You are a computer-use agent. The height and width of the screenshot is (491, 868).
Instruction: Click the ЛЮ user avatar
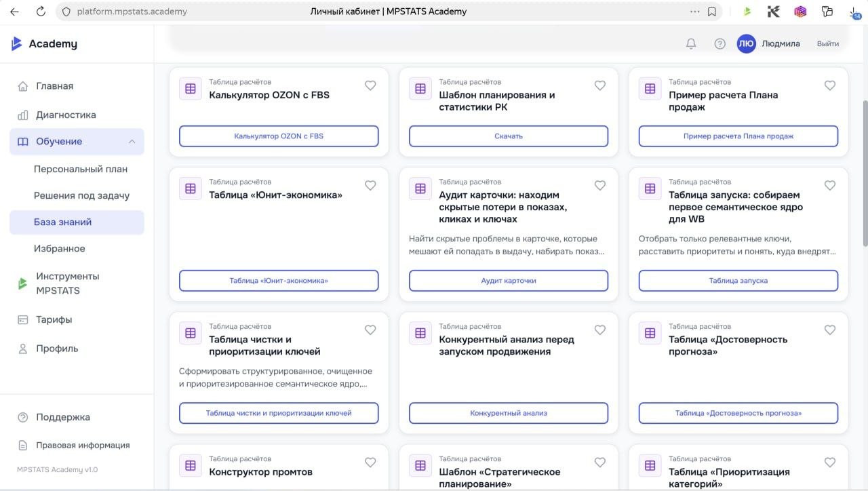(746, 43)
